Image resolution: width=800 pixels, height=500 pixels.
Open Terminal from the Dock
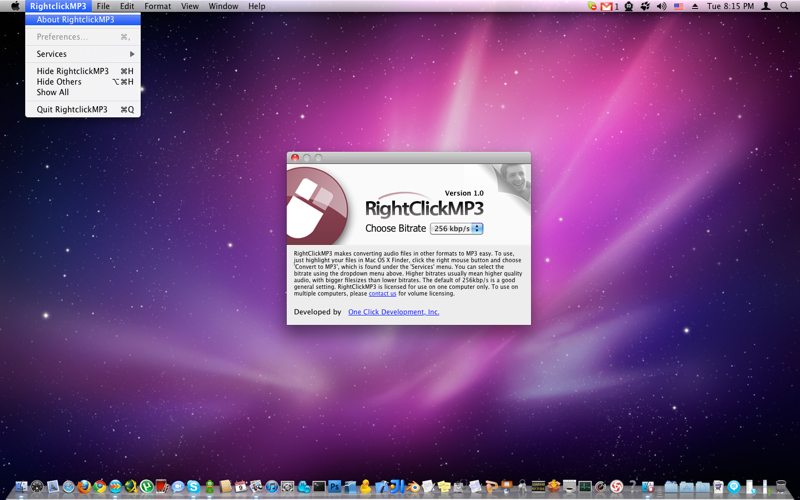(x=319, y=487)
